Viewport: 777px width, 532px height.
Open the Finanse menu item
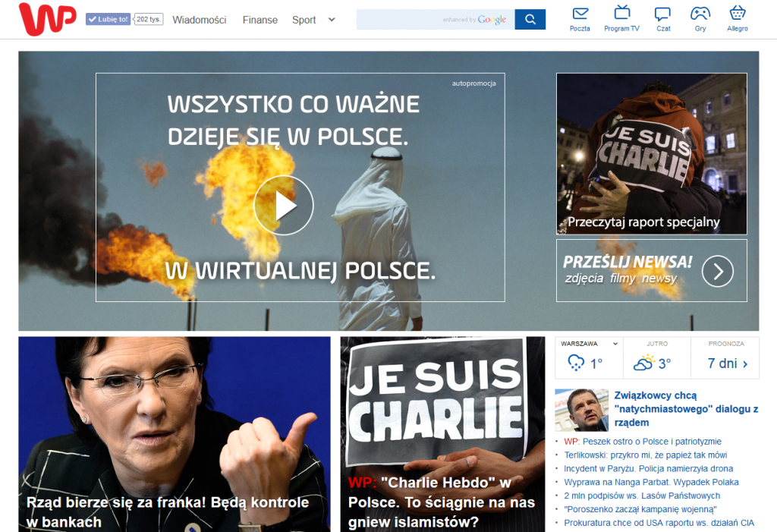pyautogui.click(x=260, y=20)
